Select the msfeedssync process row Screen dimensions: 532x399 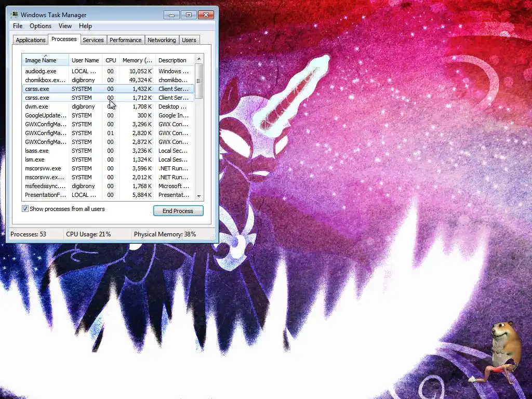[x=108, y=186]
